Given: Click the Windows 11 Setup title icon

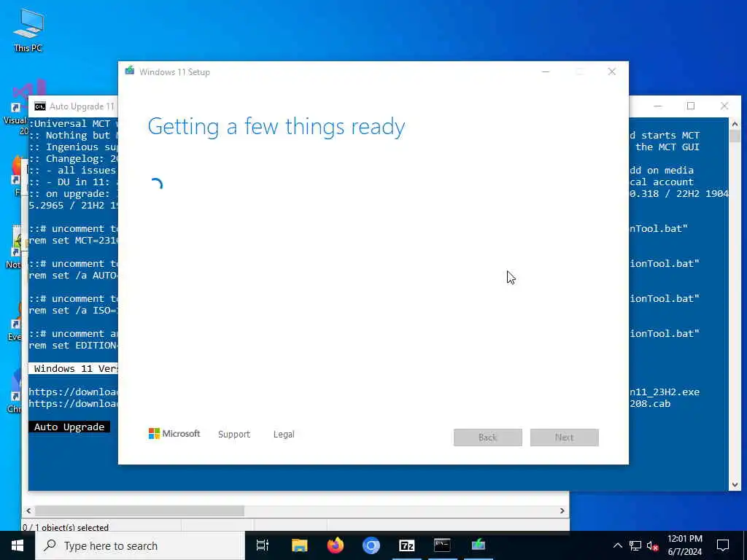Looking at the screenshot, I should pyautogui.click(x=130, y=71).
